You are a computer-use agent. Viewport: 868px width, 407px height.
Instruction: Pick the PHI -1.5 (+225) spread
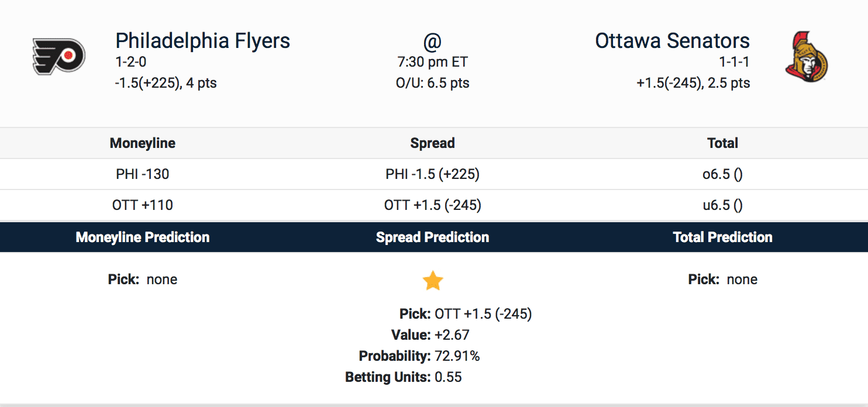433,174
